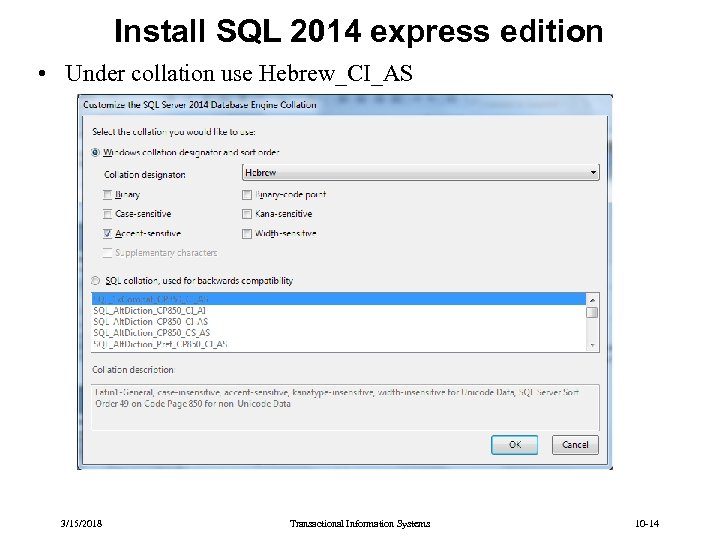Click the collation list scroll down arrow
The width and height of the screenshot is (720, 540).
pos(592,345)
